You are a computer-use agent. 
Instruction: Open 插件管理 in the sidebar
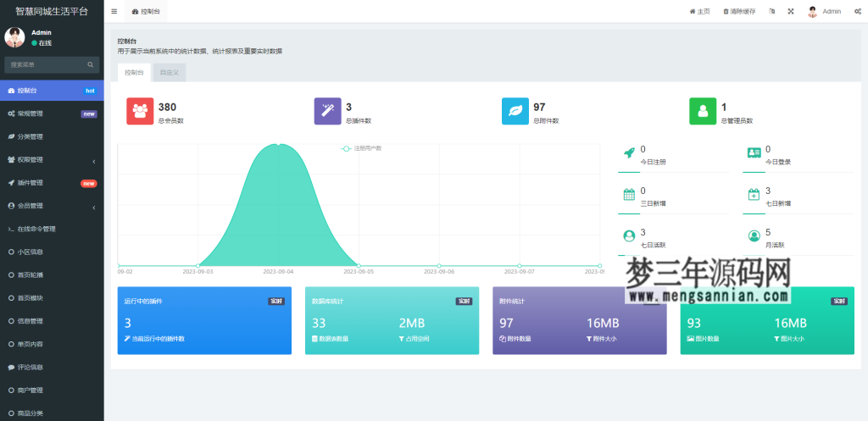tap(51, 183)
